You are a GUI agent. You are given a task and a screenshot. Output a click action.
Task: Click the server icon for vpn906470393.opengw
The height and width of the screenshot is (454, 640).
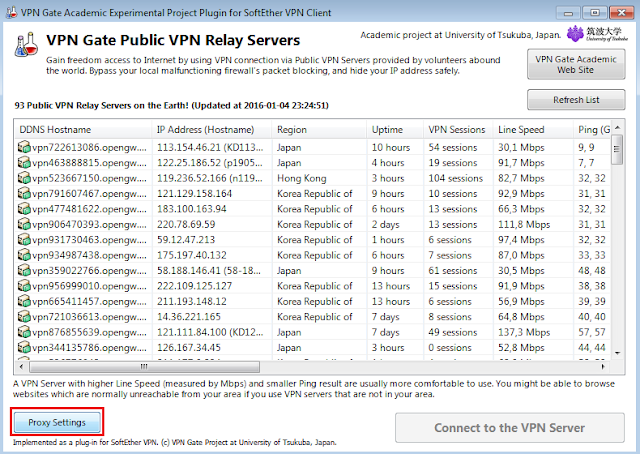[x=24, y=224]
